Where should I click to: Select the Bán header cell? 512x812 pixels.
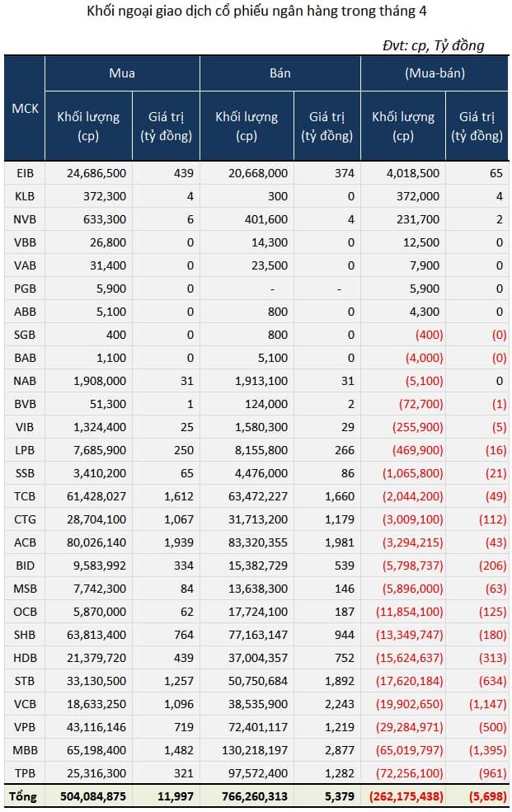[280, 73]
